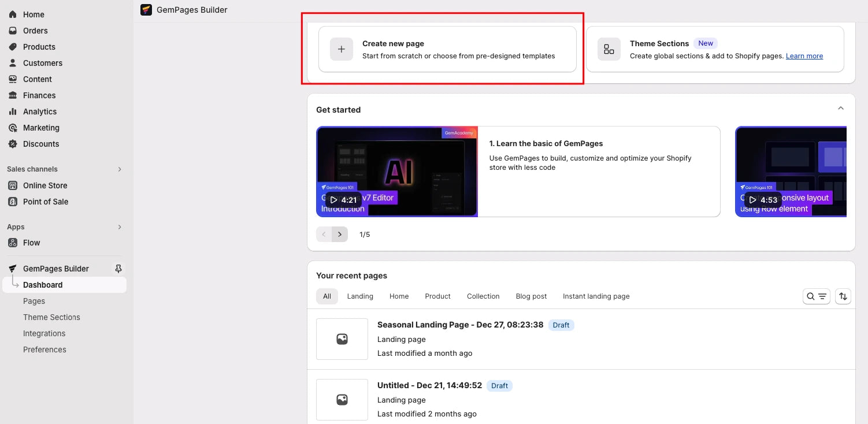Select the Landing filter tab
The height and width of the screenshot is (424, 868).
coord(360,296)
